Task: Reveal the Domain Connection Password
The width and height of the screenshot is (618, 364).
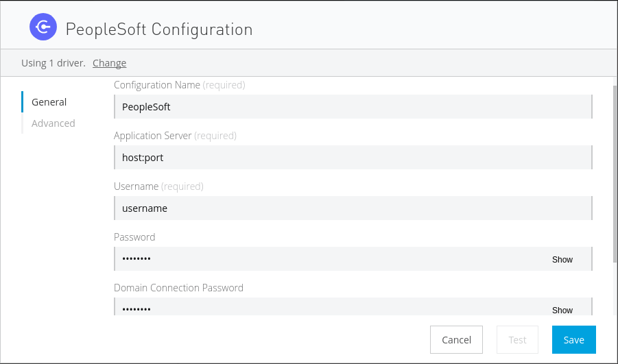Action: 562,310
